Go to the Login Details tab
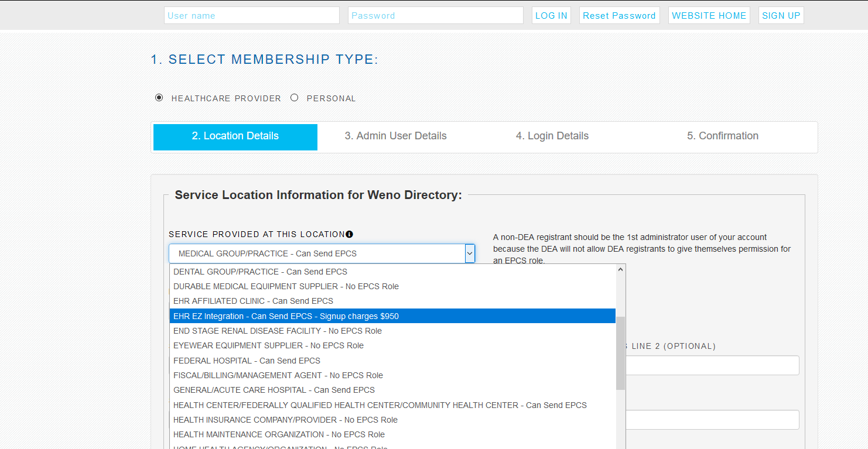Screen dimensions: 868x449 click(552, 136)
